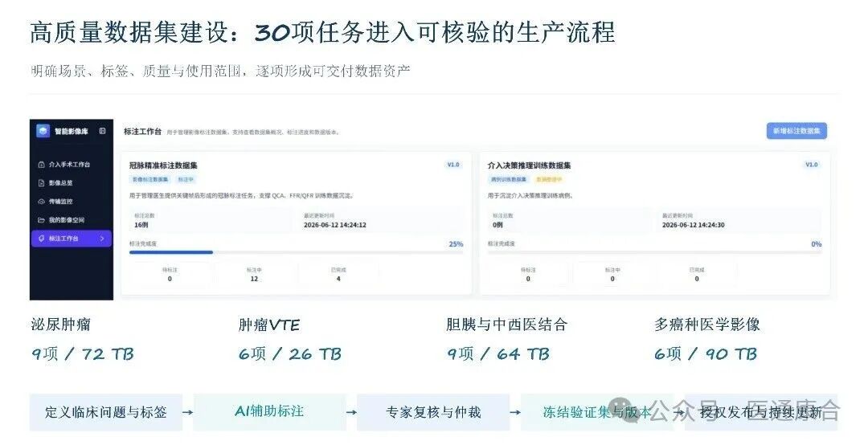Click 标注中 count in 介入决策 card
This screenshot has height=445, width=868.
(612, 279)
